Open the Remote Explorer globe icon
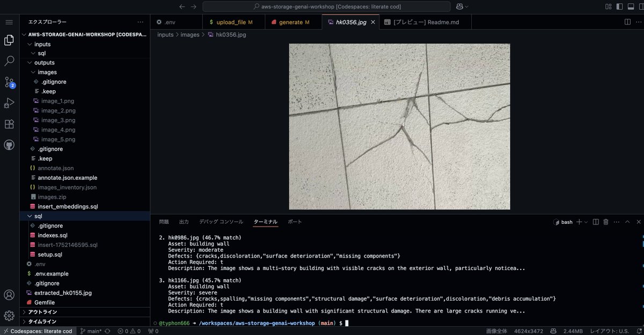The height and width of the screenshot is (335, 644). click(9, 143)
